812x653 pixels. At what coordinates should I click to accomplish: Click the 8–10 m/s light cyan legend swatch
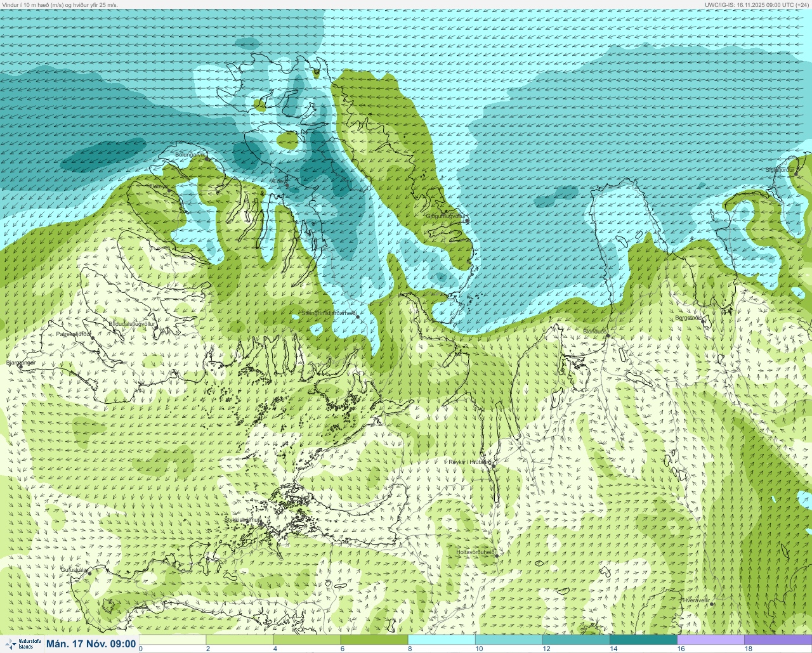pyautogui.click(x=442, y=640)
